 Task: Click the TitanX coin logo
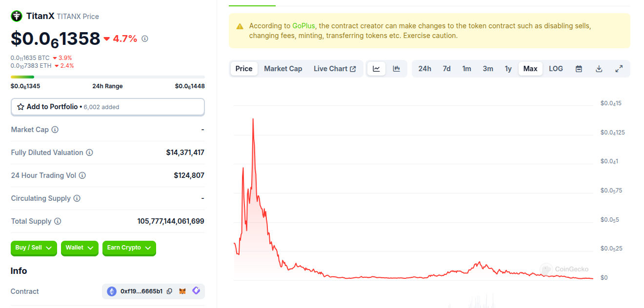(17, 16)
